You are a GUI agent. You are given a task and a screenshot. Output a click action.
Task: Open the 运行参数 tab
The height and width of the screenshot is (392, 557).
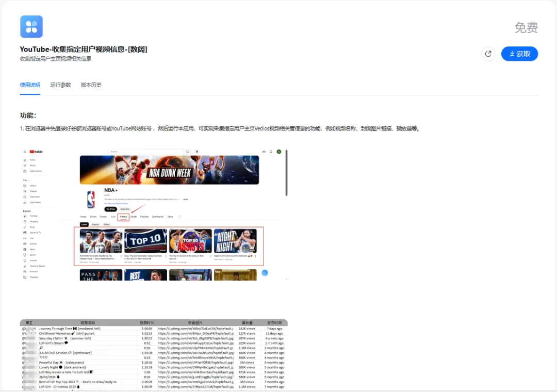coord(60,85)
